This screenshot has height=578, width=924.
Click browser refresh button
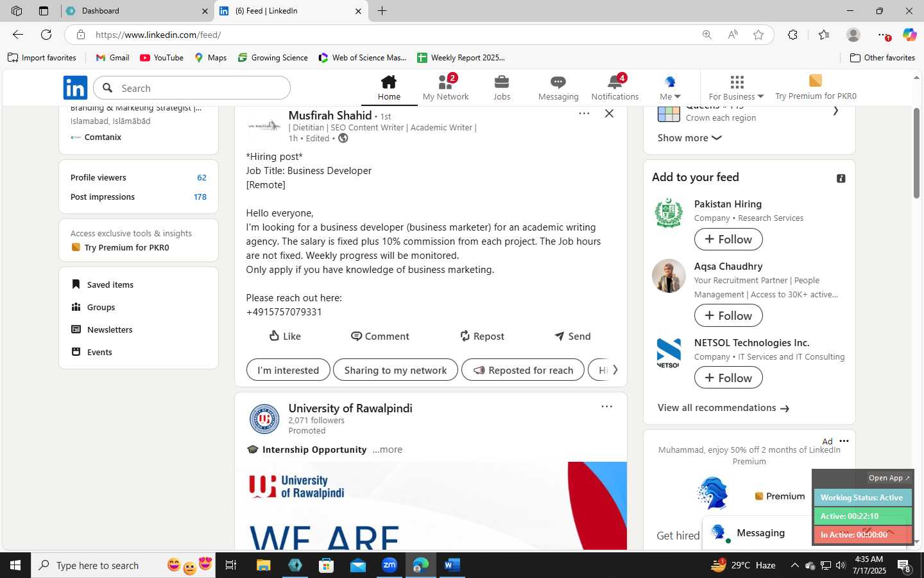tap(46, 35)
